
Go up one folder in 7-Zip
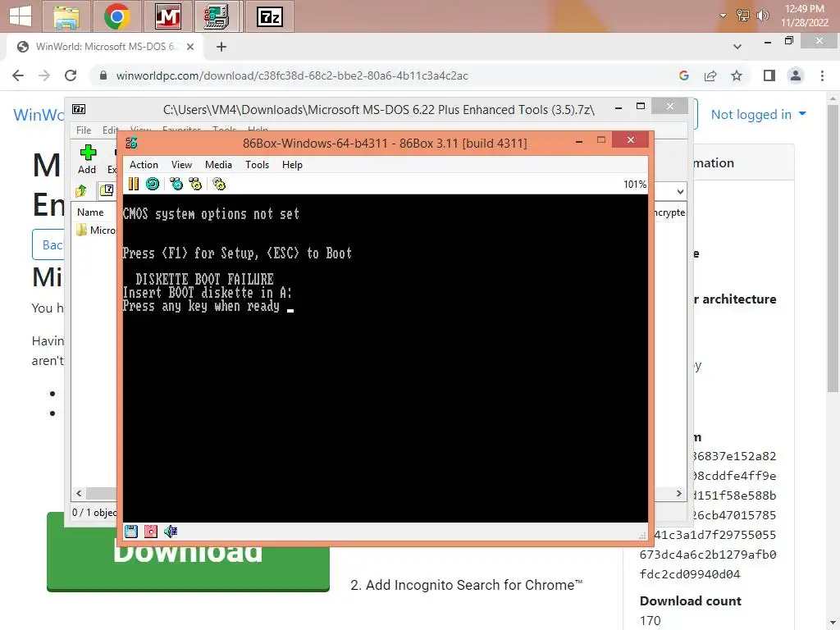point(81,190)
